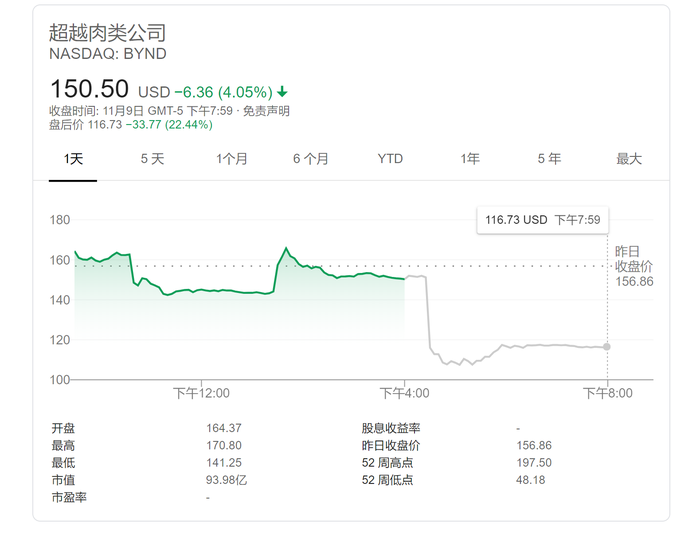The image size is (700, 534).
Task: Click the 市值 label
Action: 63,480
